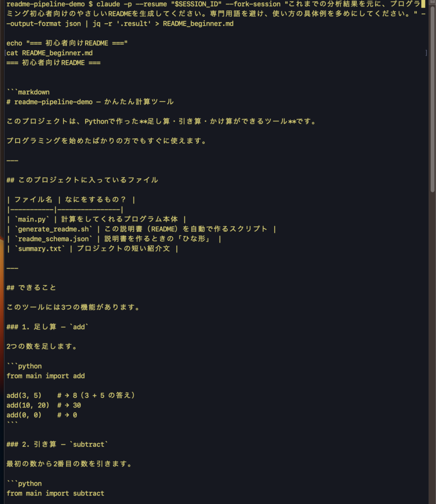Click the closing mark bracket right of the cat line
Viewport: 436px width, 504px height.
pyautogui.click(x=426, y=53)
